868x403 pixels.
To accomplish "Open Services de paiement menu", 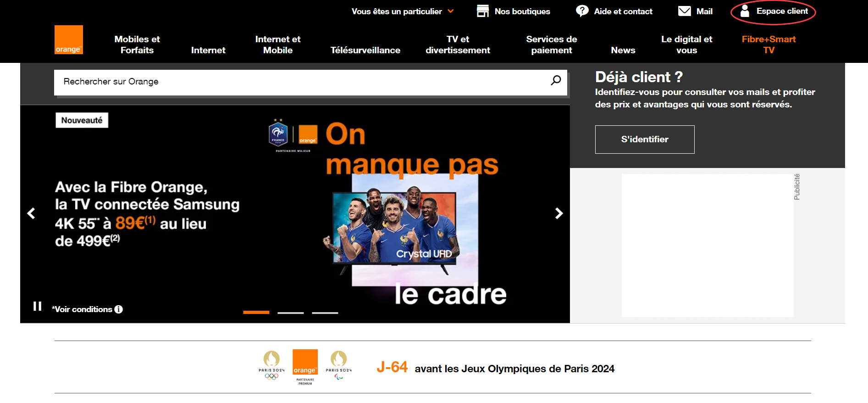I will (x=552, y=45).
